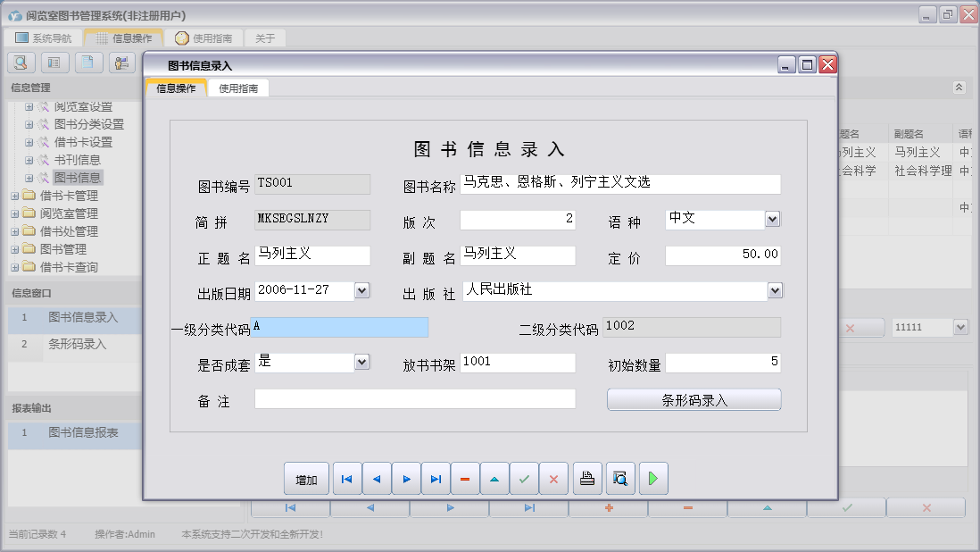The image size is (980, 552).
Task: Open the 语种 language dropdown
Action: click(775, 219)
